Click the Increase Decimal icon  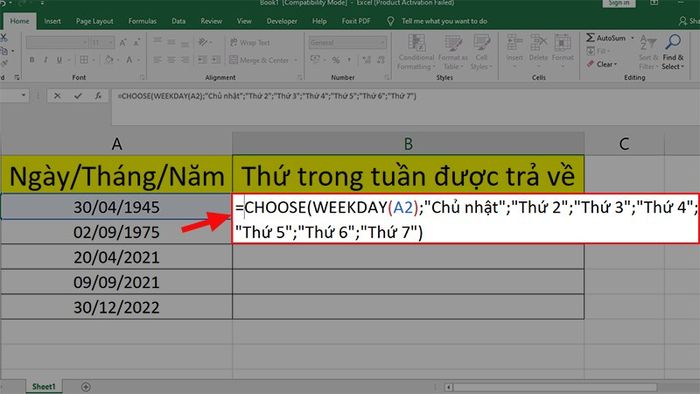point(367,60)
